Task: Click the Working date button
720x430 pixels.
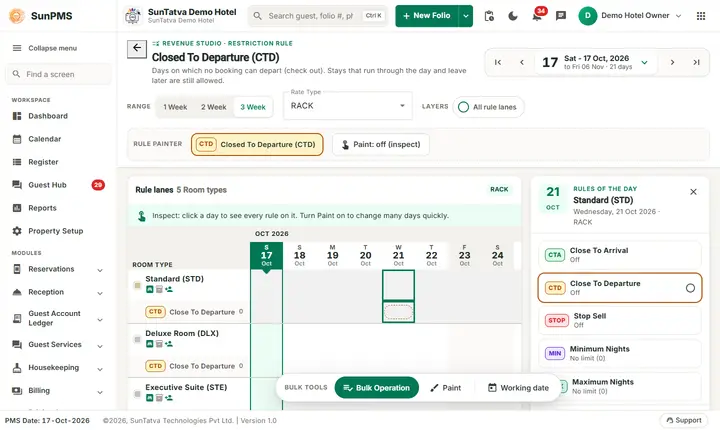Action: tap(518, 388)
